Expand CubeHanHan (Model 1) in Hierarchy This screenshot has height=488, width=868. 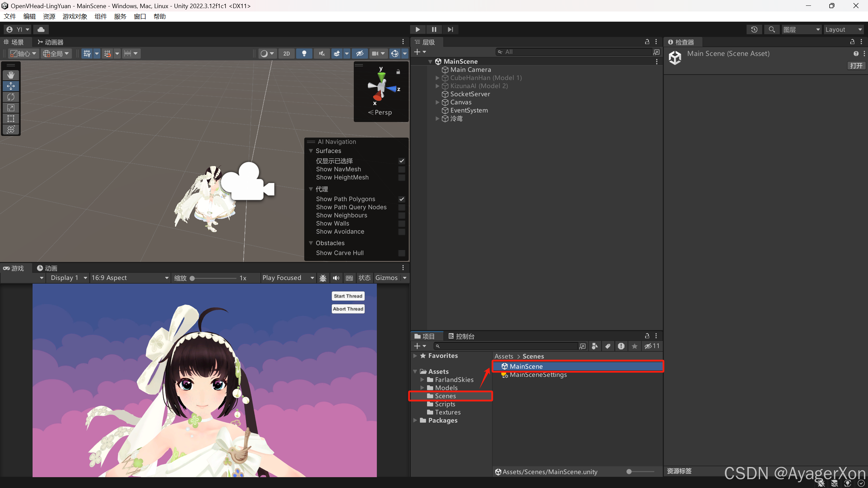[438, 78]
